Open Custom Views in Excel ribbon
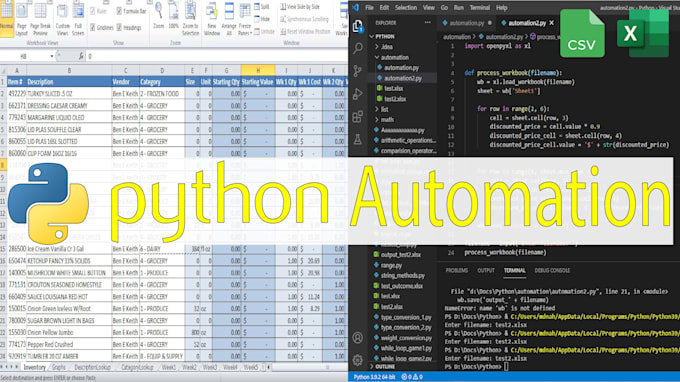 (x=62, y=19)
